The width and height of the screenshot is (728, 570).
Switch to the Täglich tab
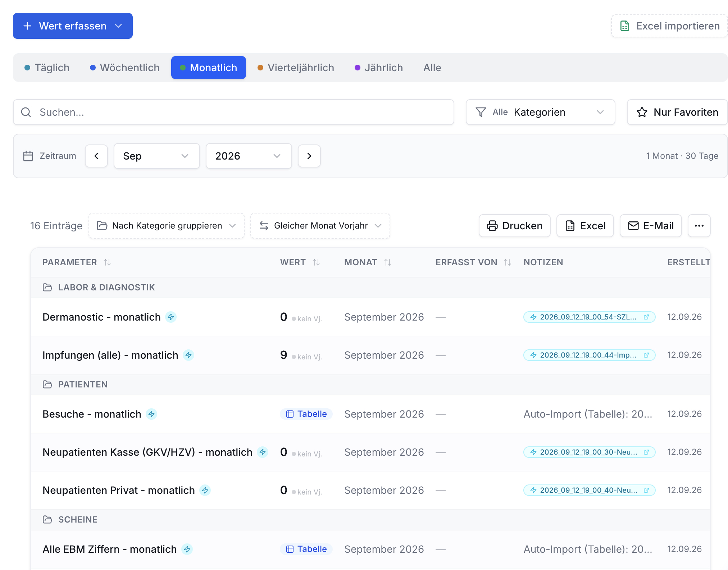(47, 68)
